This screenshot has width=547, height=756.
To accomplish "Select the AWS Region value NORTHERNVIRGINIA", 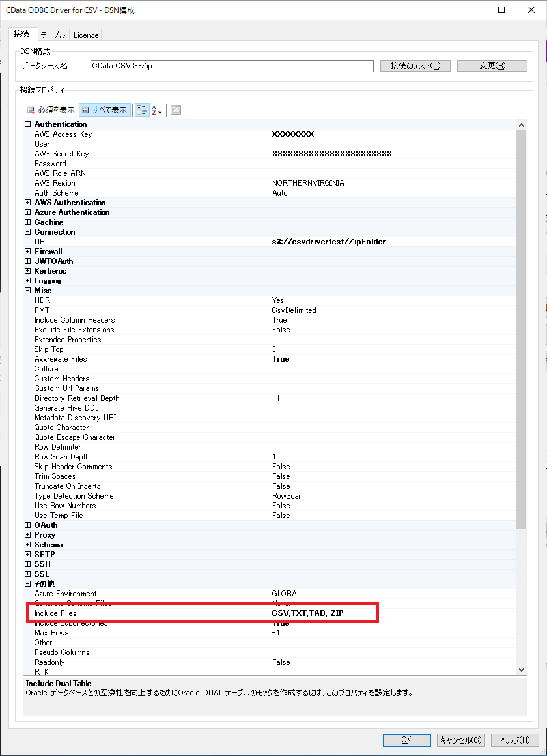I will tap(308, 183).
